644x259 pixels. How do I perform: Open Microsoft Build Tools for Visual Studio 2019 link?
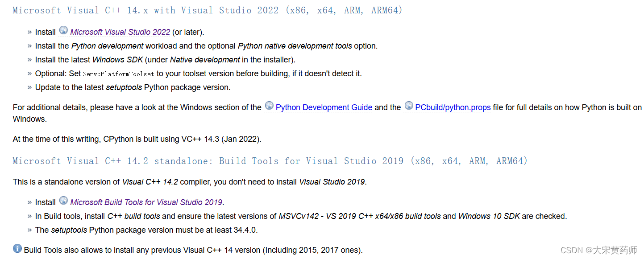(146, 202)
